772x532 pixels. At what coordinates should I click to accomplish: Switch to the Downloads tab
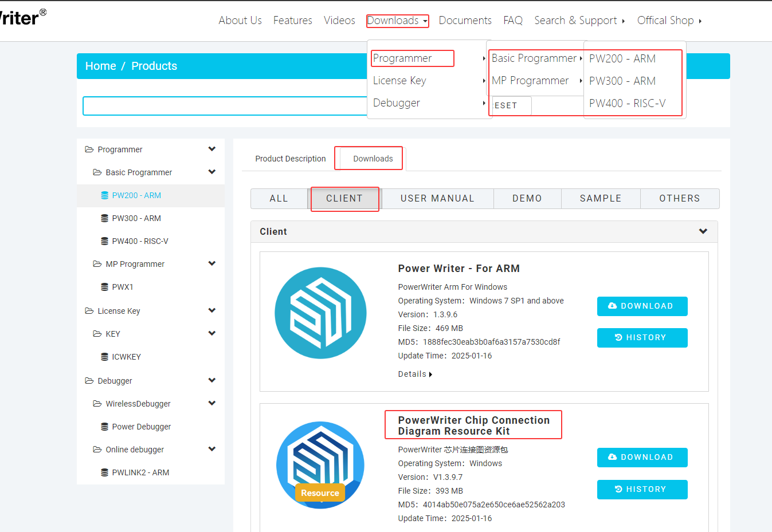click(373, 159)
